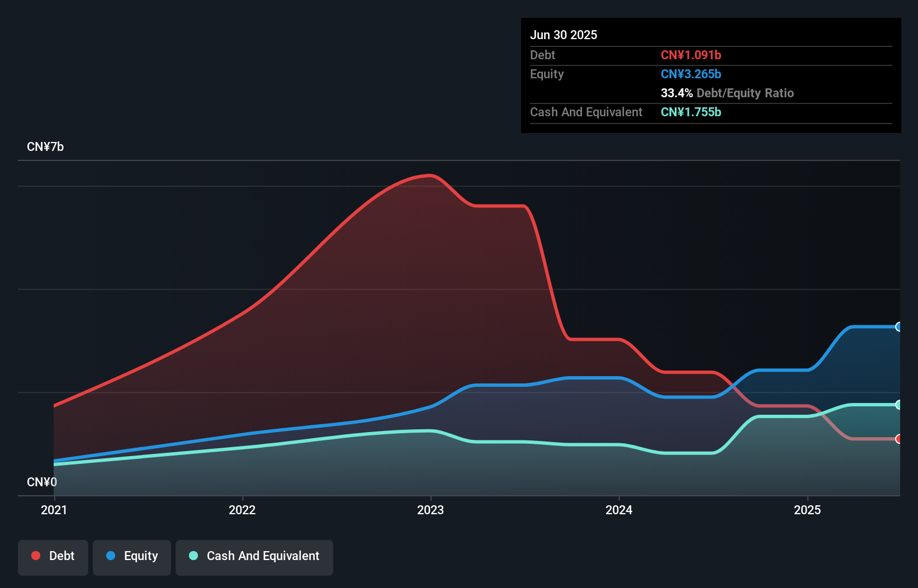Click the CN¥1.091b Debt value in tooltip
This screenshot has width=918, height=588.
[x=691, y=55]
